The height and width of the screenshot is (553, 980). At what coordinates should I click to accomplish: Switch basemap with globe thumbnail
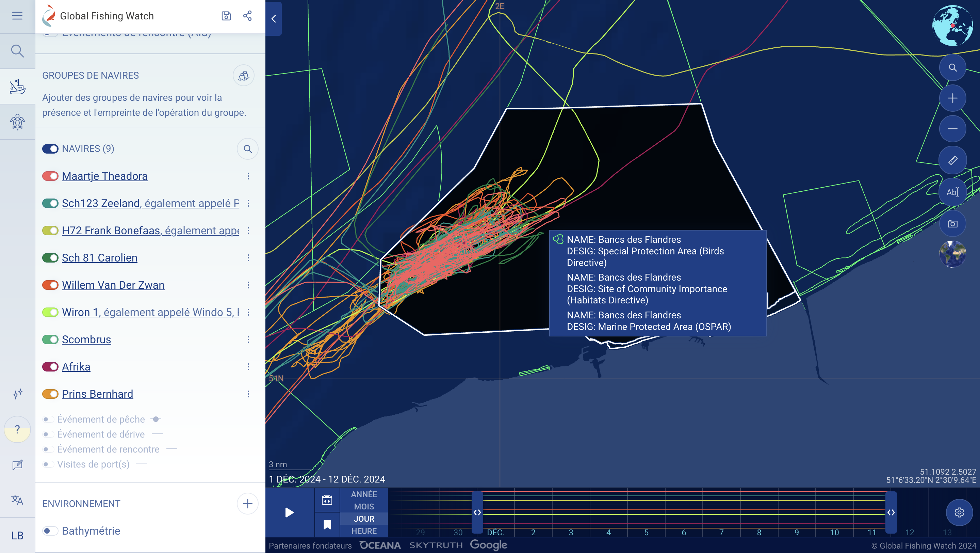(952, 254)
